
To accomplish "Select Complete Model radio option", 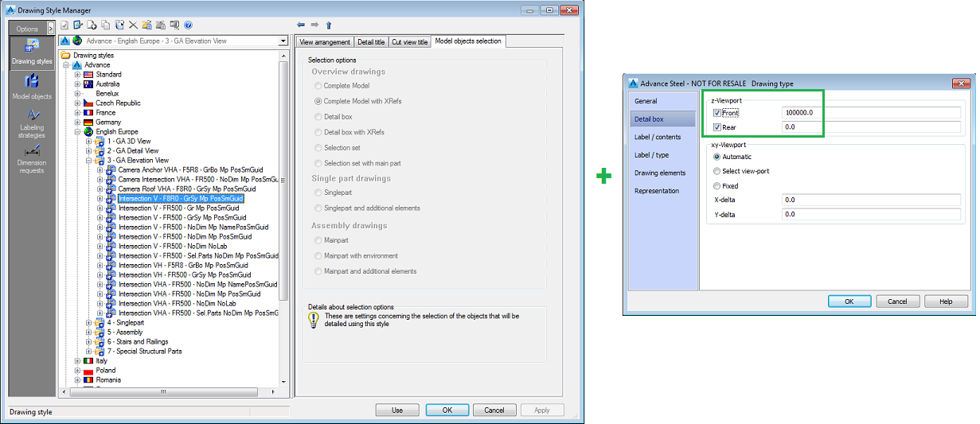I will pos(318,86).
